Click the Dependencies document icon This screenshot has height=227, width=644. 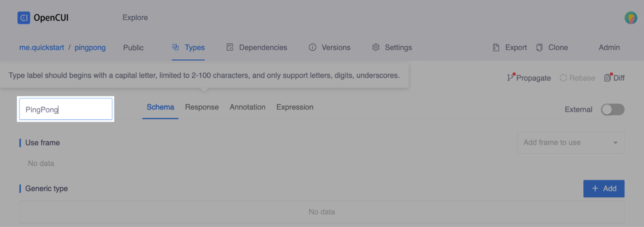(230, 47)
